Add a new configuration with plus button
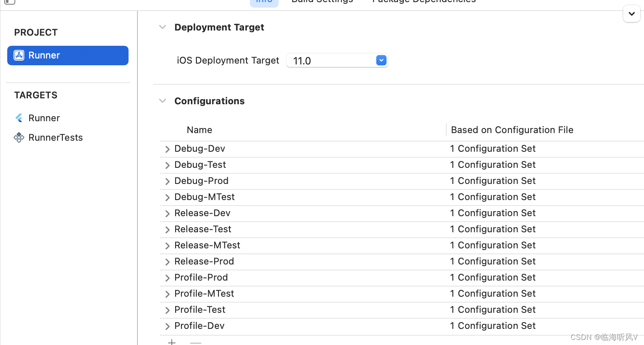The height and width of the screenshot is (345, 644). [x=172, y=342]
